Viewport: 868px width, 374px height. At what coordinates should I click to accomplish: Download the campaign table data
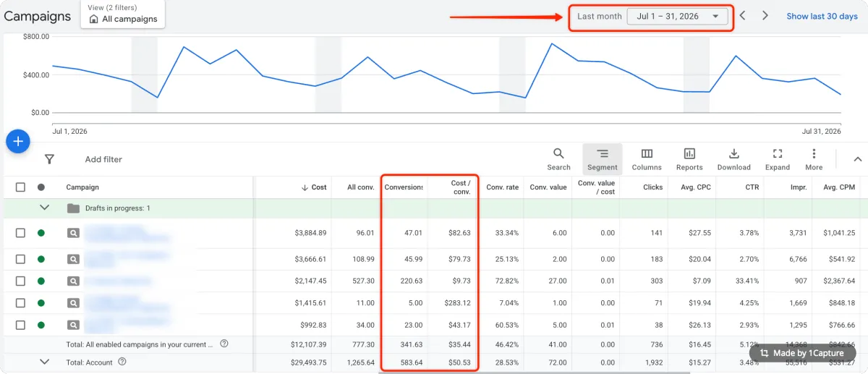click(733, 159)
